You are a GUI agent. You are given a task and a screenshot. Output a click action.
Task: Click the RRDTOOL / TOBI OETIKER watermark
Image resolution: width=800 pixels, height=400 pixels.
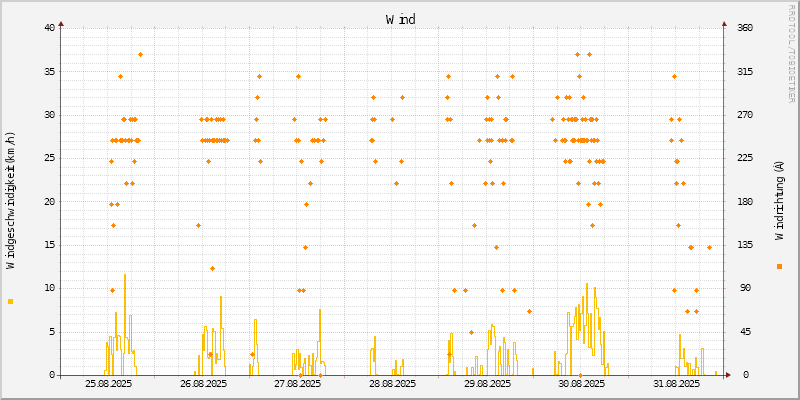792,52
